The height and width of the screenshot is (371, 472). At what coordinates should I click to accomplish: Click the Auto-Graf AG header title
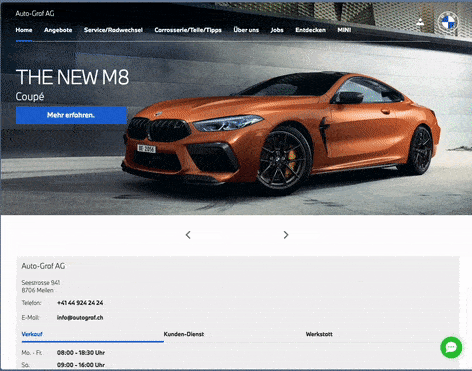[x=35, y=13]
